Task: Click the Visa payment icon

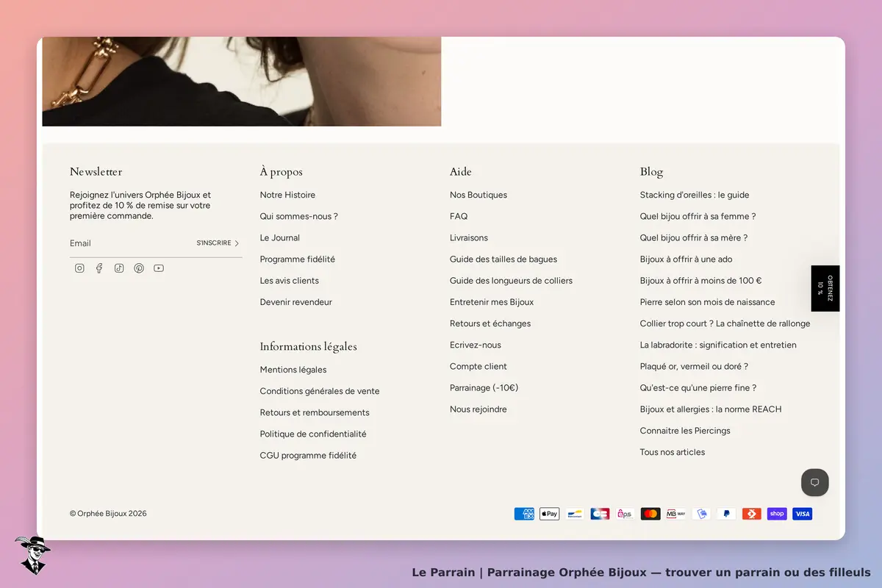Action: click(803, 514)
